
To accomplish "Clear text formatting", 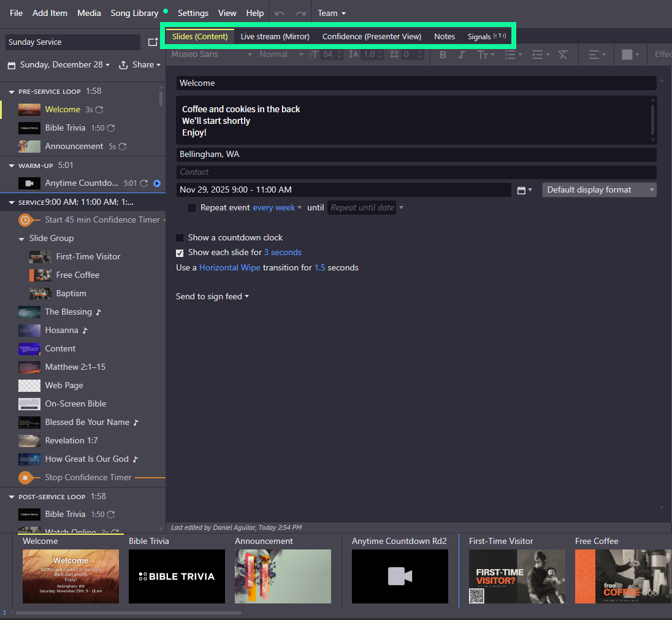I will pyautogui.click(x=563, y=55).
